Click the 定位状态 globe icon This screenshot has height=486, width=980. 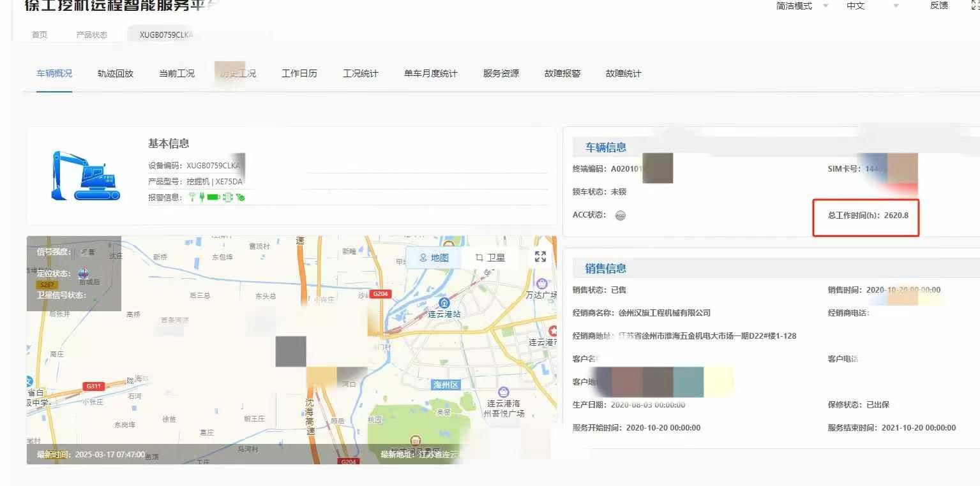click(x=83, y=274)
